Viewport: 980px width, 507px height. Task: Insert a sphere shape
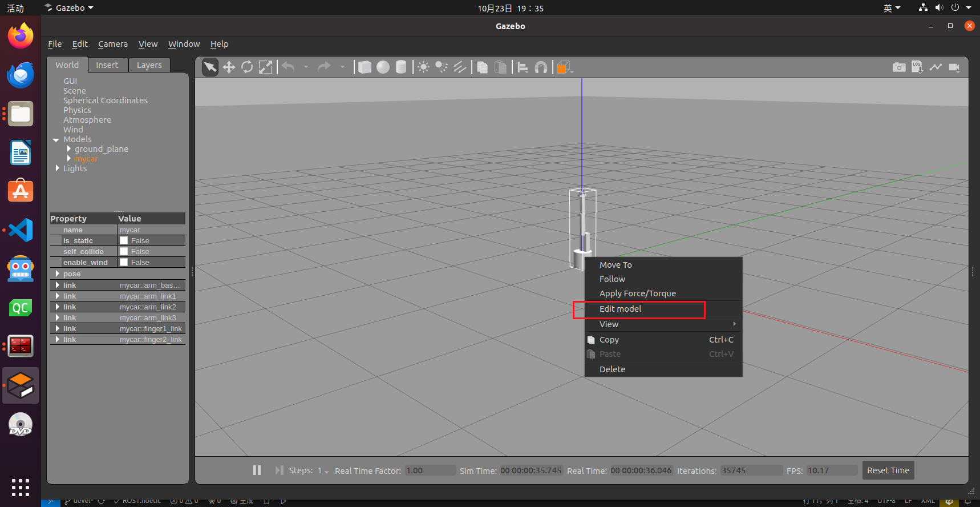383,67
